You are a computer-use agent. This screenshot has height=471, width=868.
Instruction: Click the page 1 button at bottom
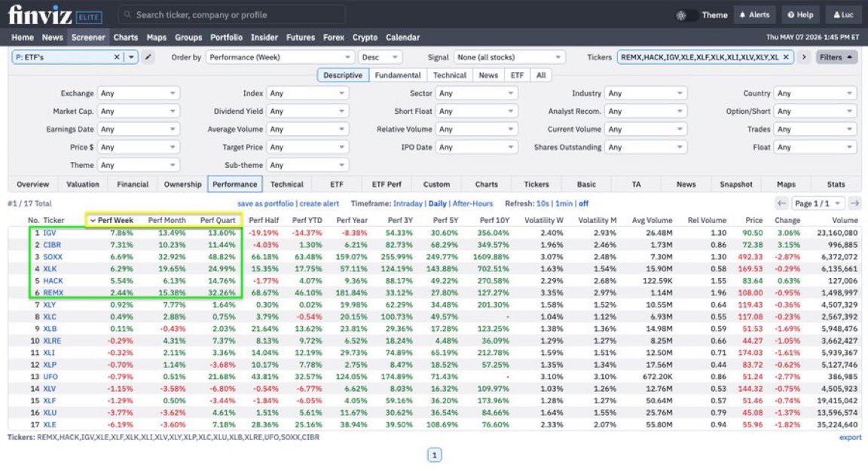pos(435,455)
